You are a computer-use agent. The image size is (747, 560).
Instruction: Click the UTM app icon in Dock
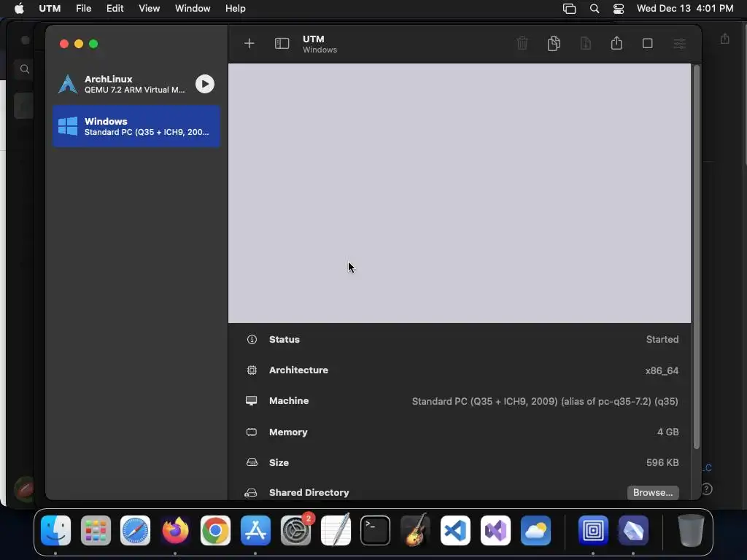point(593,531)
